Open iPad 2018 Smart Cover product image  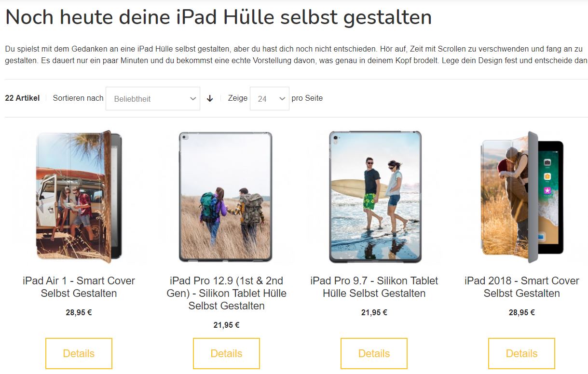point(522,197)
